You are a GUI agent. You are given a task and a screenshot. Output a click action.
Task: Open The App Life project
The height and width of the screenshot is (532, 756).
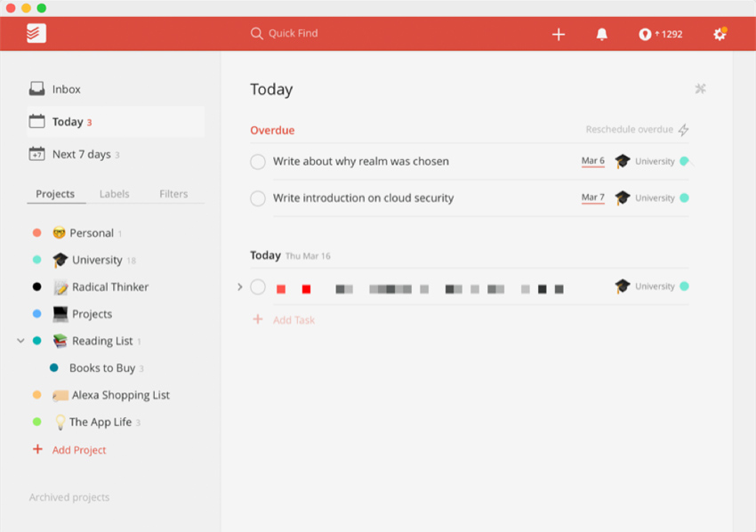pos(101,422)
